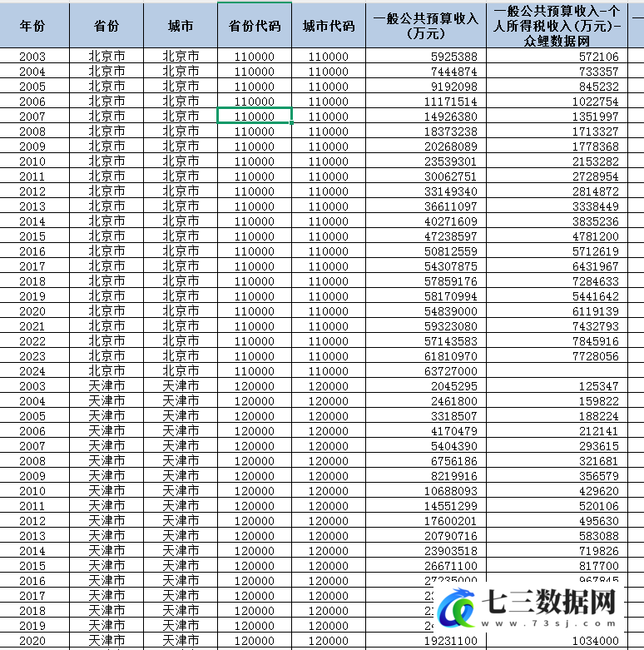Click Tianjin budget value 20790716
Screen dimensions: 644x650
451,536
